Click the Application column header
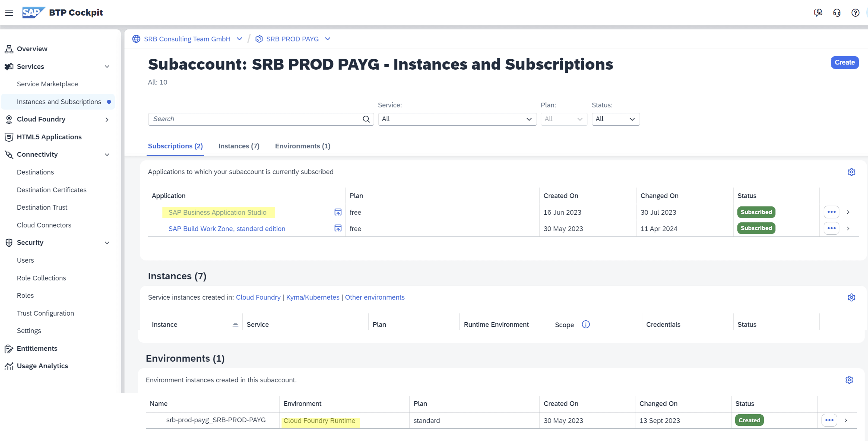The image size is (868, 444). [x=168, y=196]
